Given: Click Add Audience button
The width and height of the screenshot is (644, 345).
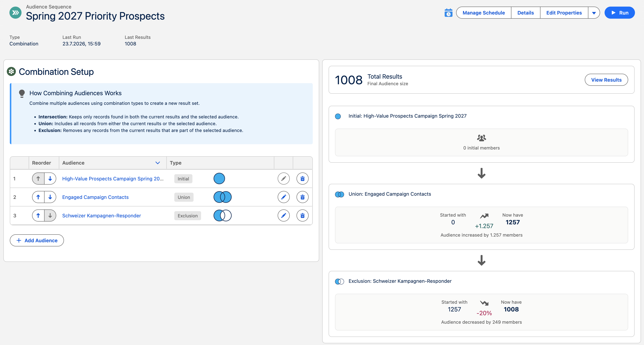Looking at the screenshot, I should (37, 240).
